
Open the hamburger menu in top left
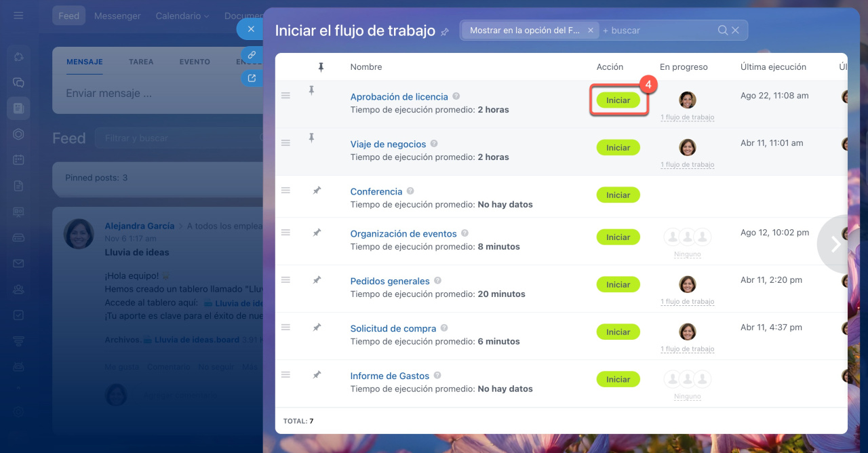(18, 16)
